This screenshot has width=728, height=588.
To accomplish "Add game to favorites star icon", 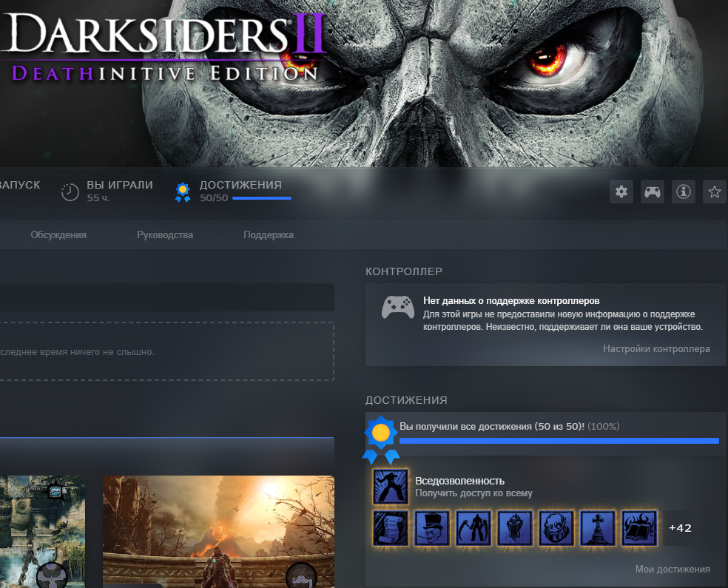I will (715, 192).
